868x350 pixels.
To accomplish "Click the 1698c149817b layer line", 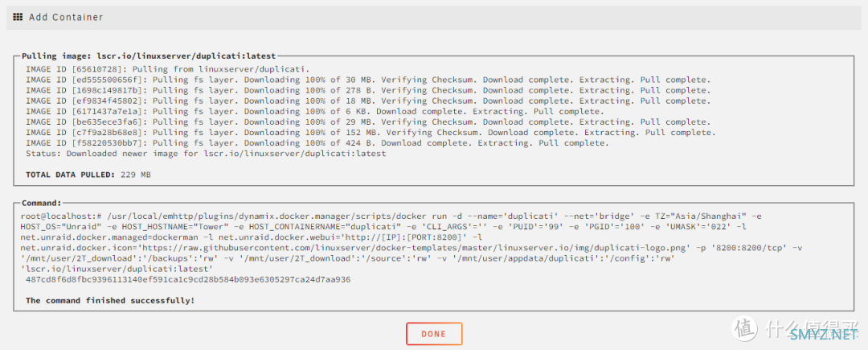I will pyautogui.click(x=367, y=91).
